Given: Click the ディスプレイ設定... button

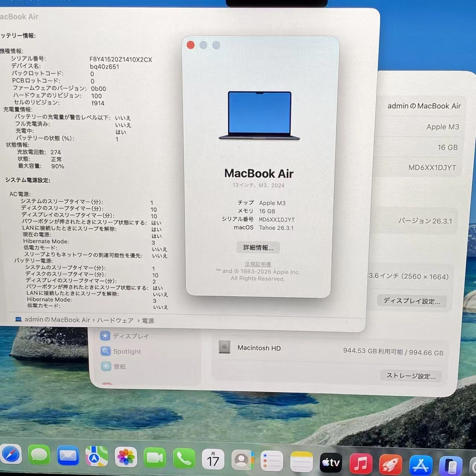Looking at the screenshot, I should pos(412,301).
